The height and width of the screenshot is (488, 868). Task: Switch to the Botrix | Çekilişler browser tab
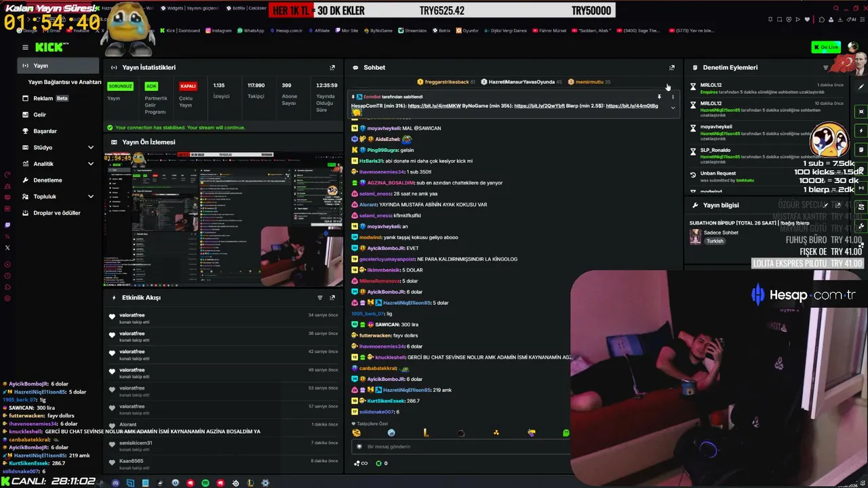pyautogui.click(x=245, y=8)
